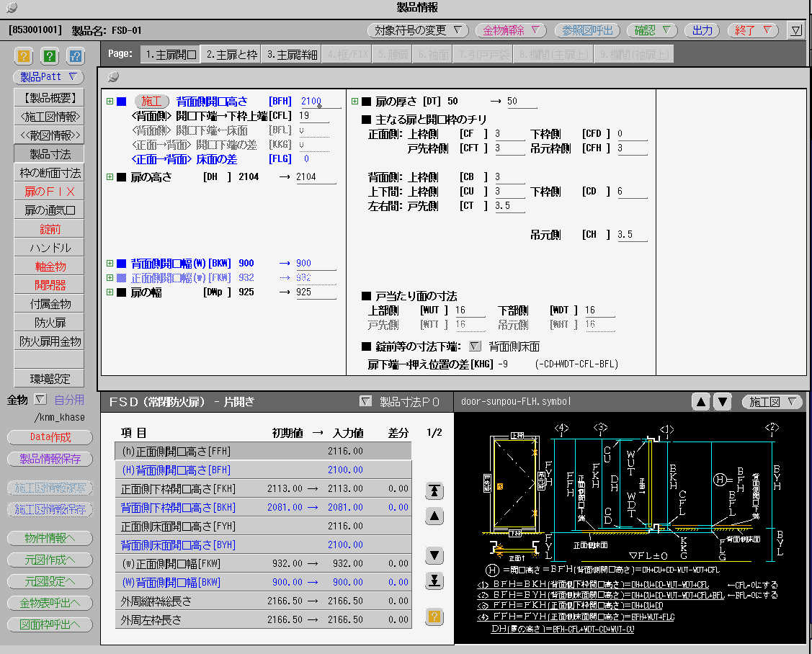Open the 製品Patt dropdown
812x654 pixels.
point(49,76)
